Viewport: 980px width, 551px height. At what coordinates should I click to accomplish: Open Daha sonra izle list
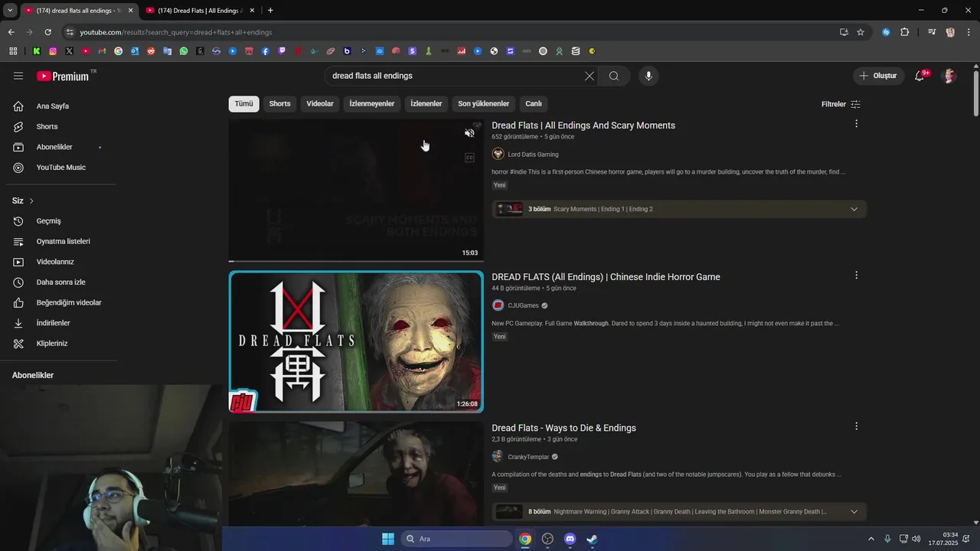click(61, 282)
